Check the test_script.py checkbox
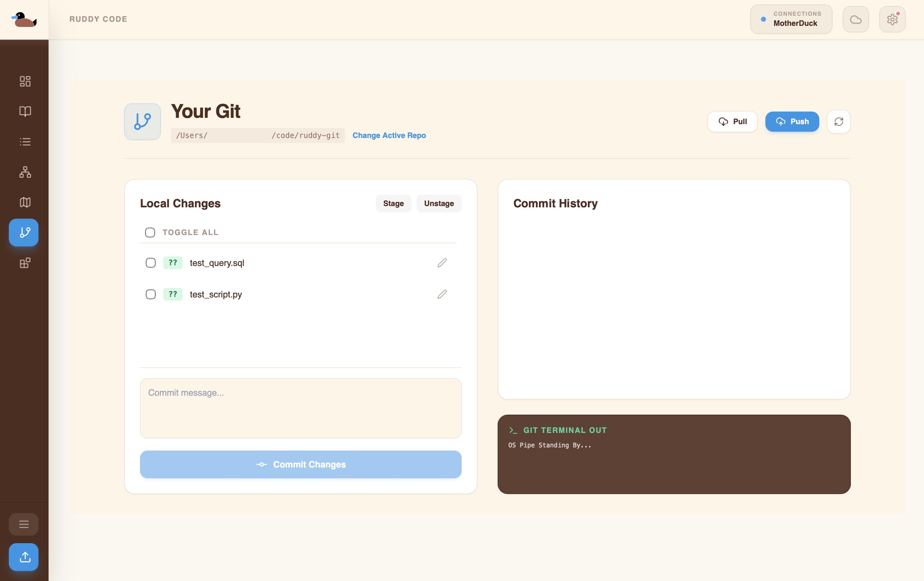The width and height of the screenshot is (924, 581). 150,294
